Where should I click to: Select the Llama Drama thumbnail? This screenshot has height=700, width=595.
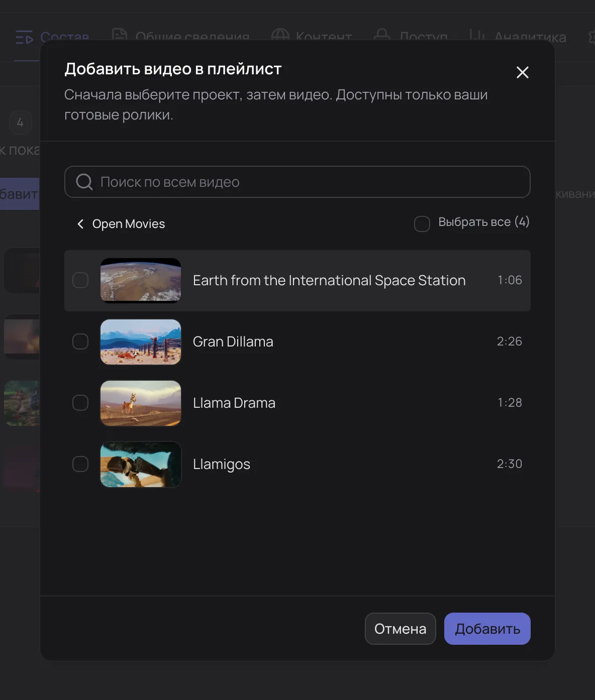141,403
